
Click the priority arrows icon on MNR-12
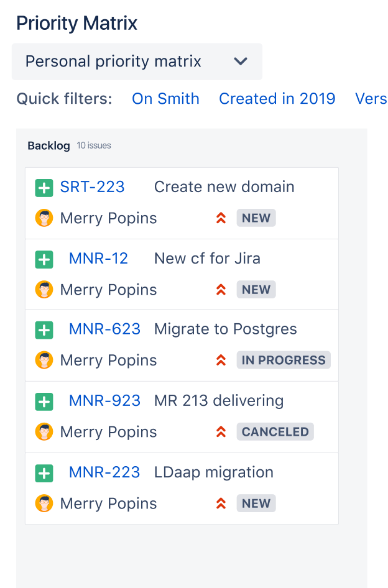220,290
